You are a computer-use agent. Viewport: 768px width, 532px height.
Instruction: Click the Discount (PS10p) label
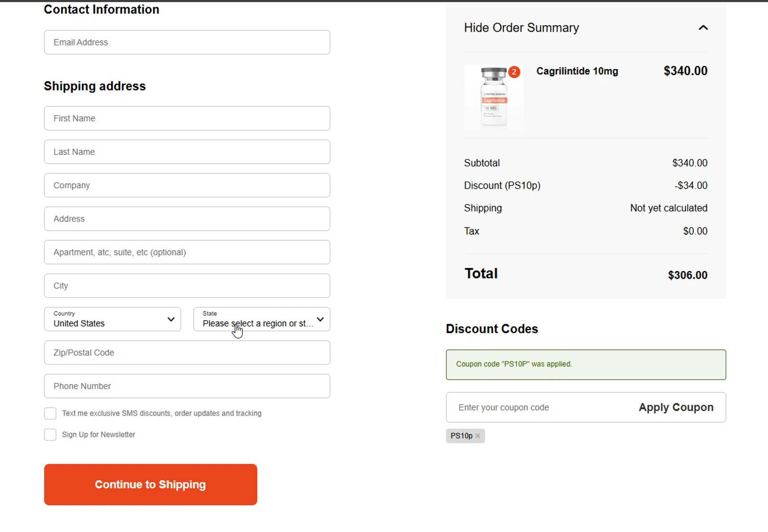pyautogui.click(x=502, y=186)
